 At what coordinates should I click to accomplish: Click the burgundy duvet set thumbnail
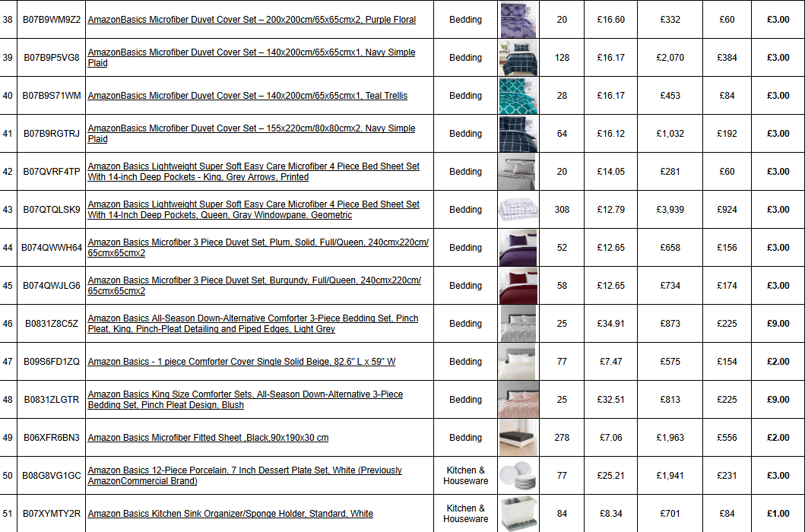[x=518, y=286]
